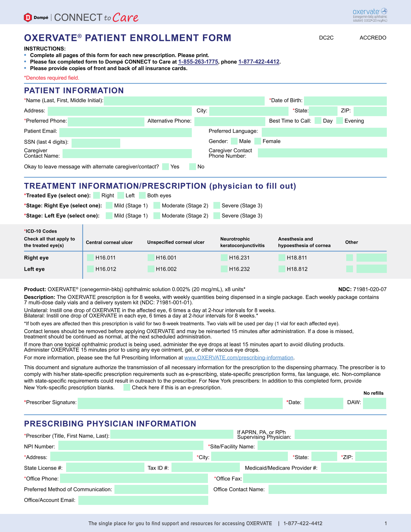Click the Other code text field for Left eye
This screenshot has height=532, width=411.
371,269
